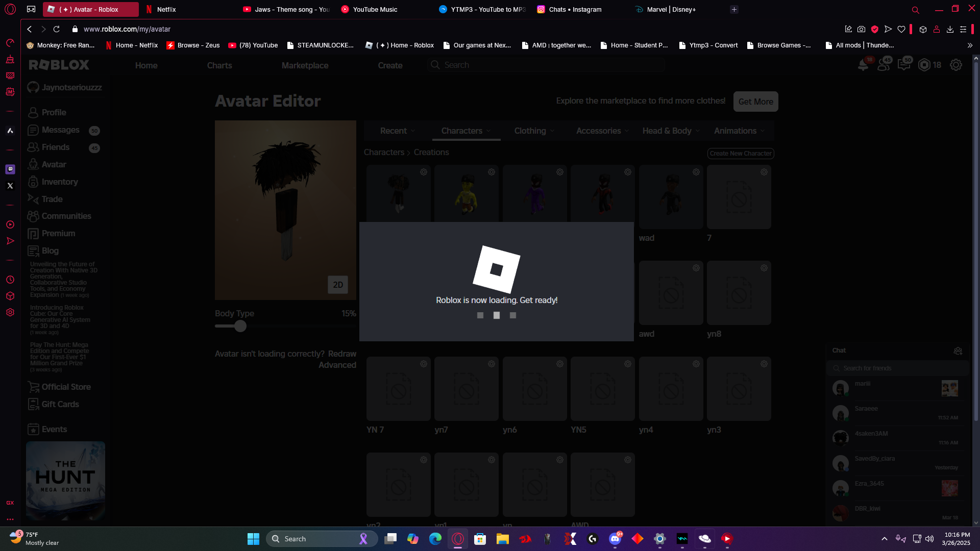
Task: Click the Get More button
Action: pos(755,102)
